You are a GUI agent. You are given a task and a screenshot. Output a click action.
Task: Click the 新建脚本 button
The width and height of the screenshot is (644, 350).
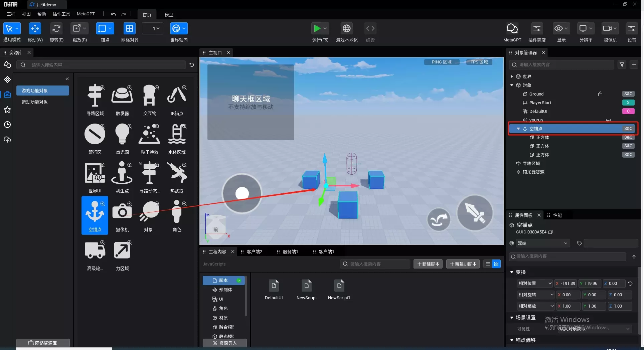point(428,264)
